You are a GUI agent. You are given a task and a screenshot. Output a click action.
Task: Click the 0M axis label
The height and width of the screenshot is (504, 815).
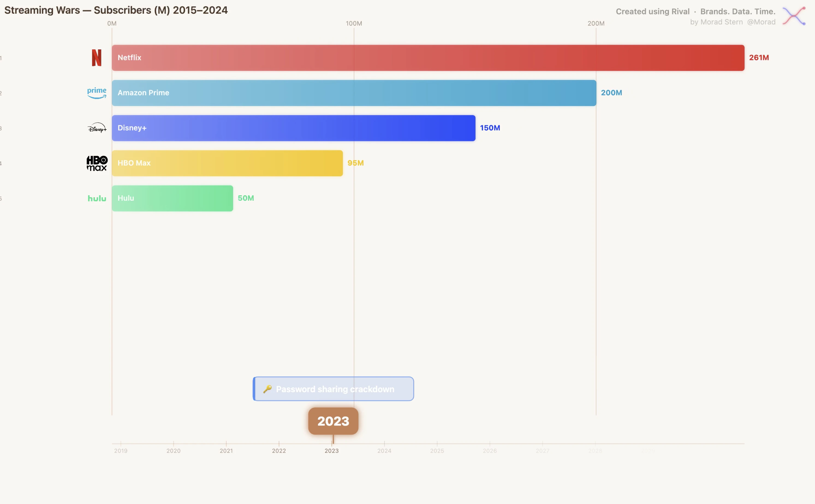[x=112, y=23]
